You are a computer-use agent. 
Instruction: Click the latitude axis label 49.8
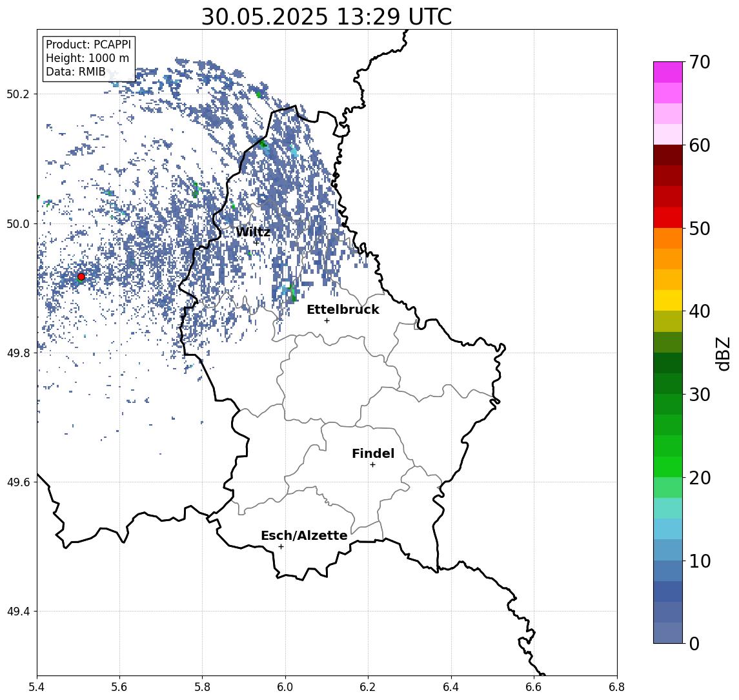[x=18, y=353]
